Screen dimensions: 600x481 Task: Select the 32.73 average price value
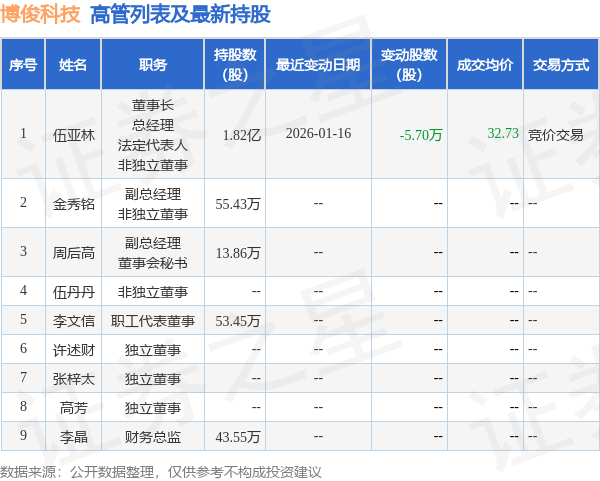click(502, 134)
